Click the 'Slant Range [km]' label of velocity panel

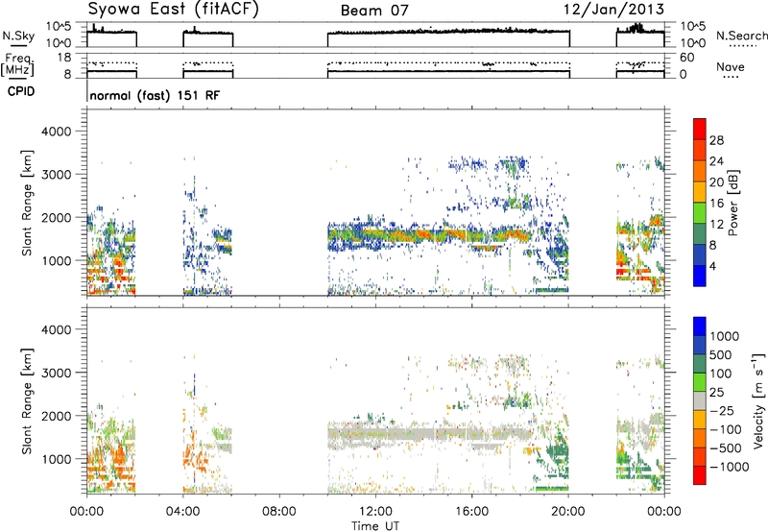pyautogui.click(x=27, y=400)
